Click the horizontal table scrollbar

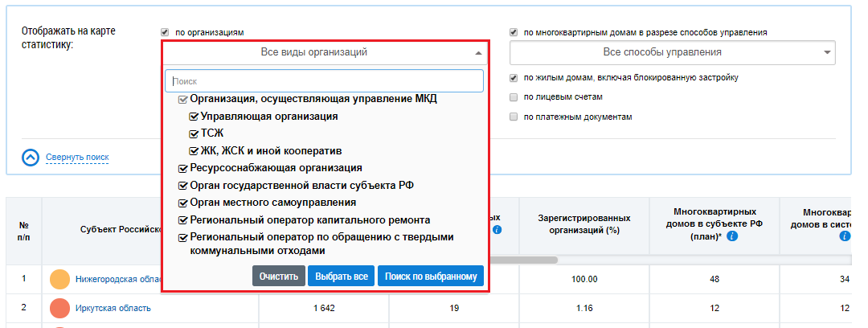pyautogui.click(x=522, y=260)
